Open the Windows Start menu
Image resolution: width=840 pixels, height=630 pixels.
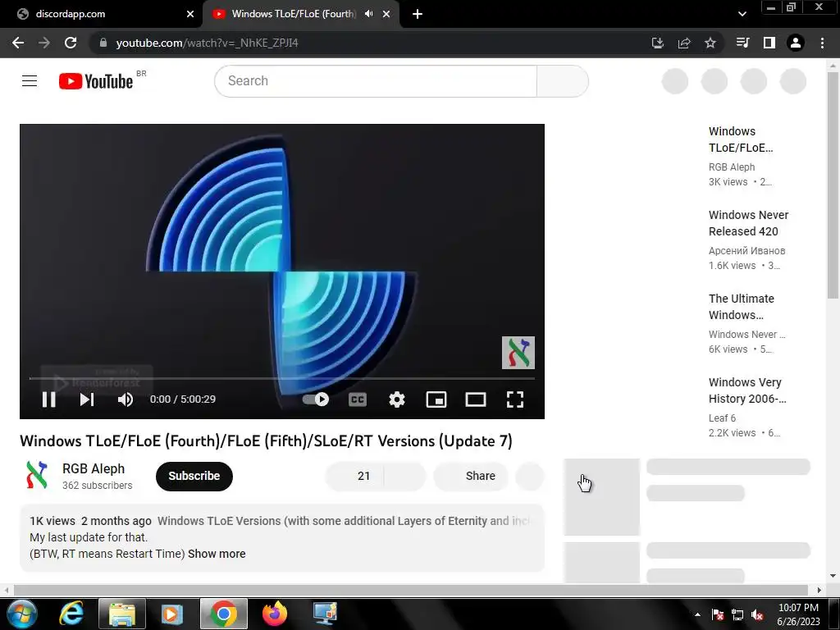[x=21, y=614]
